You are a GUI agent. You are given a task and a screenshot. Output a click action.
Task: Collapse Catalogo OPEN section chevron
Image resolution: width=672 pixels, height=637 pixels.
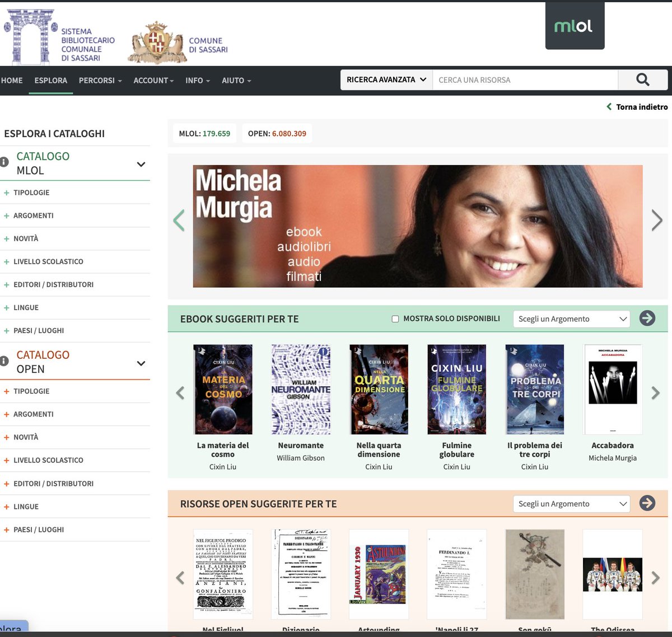coord(141,363)
